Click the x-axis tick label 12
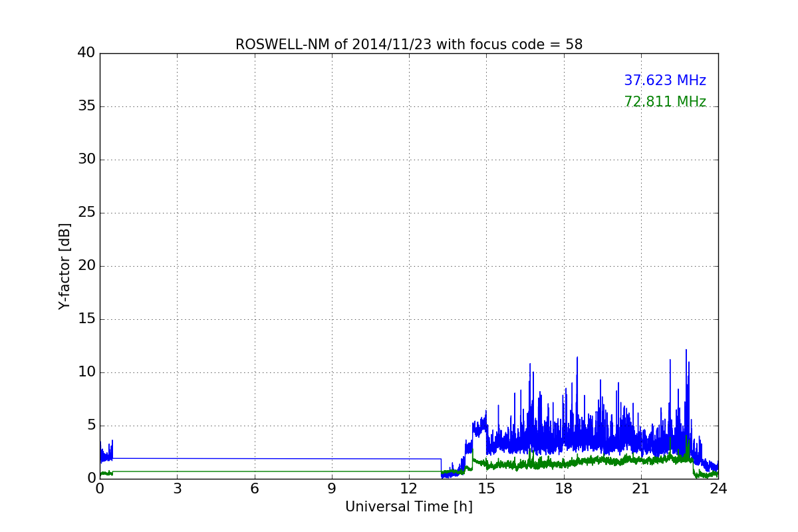Screen dimensions: 798x532 click(x=409, y=489)
